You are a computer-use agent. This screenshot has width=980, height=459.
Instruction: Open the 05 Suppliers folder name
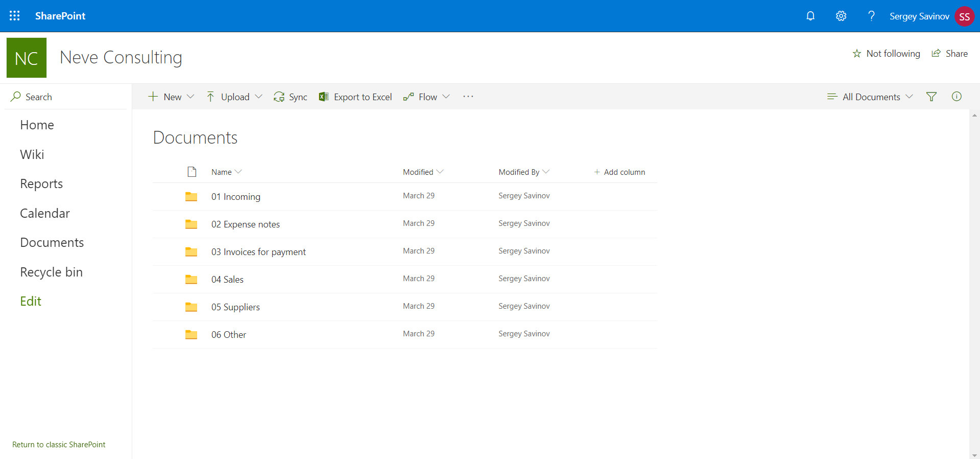coord(235,307)
